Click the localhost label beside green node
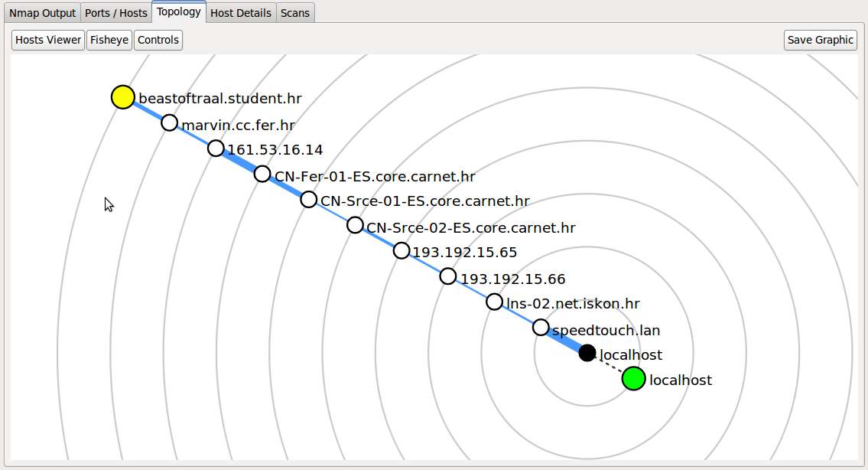Viewport: 868px width, 470px height. (x=681, y=380)
